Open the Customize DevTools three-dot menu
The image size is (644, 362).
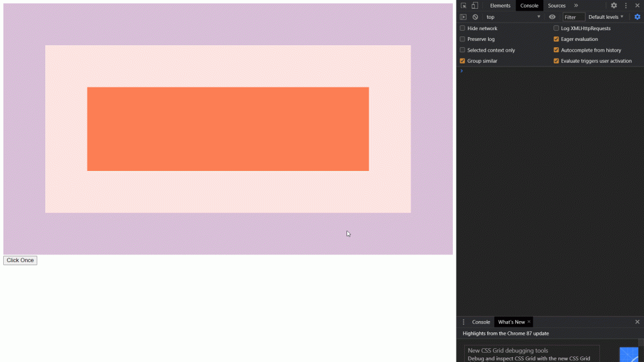click(625, 6)
